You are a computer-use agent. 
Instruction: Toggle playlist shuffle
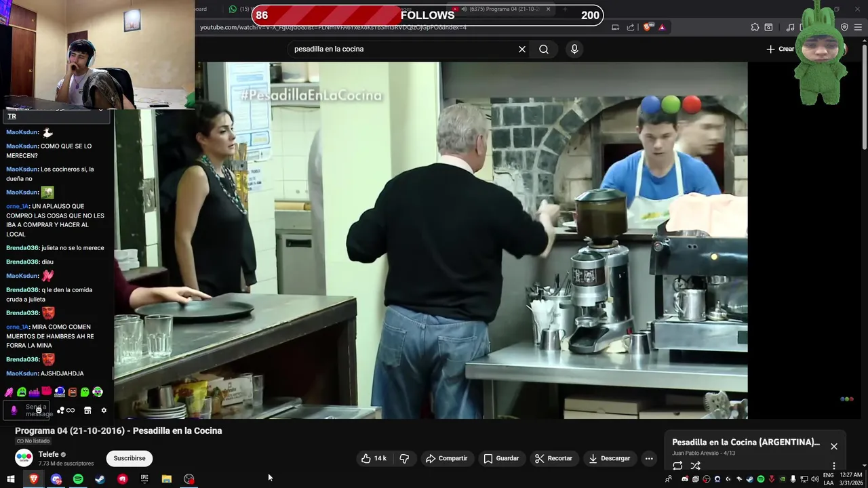click(695, 466)
